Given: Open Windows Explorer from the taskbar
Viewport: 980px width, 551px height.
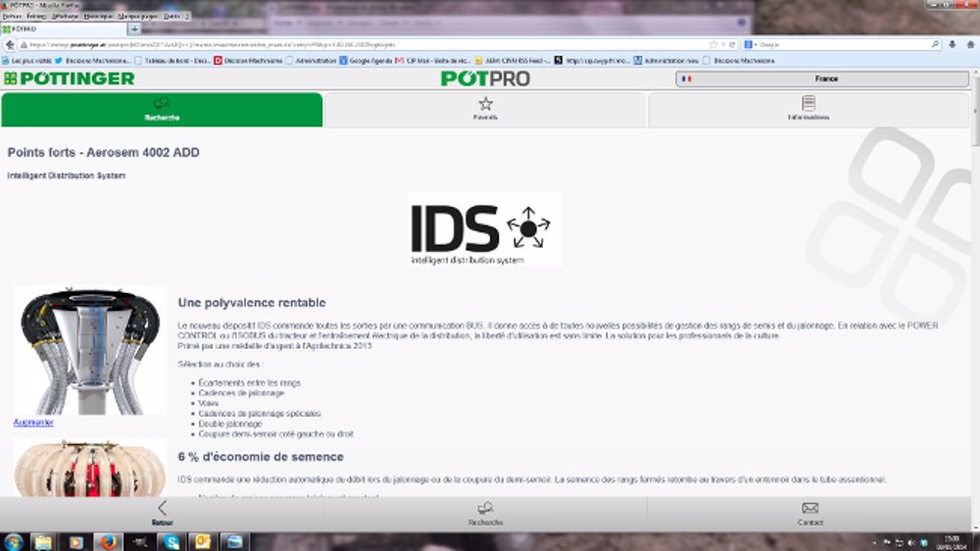Looking at the screenshot, I should (x=43, y=541).
